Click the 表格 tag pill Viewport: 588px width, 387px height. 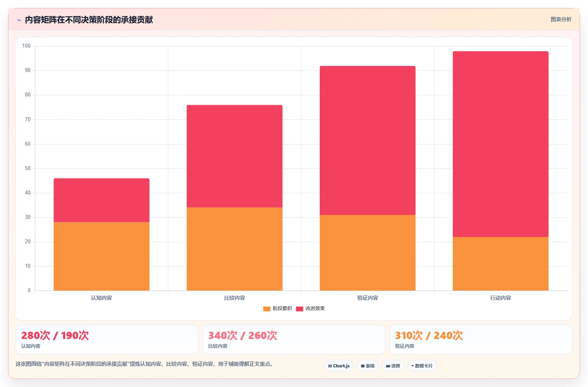click(x=368, y=366)
